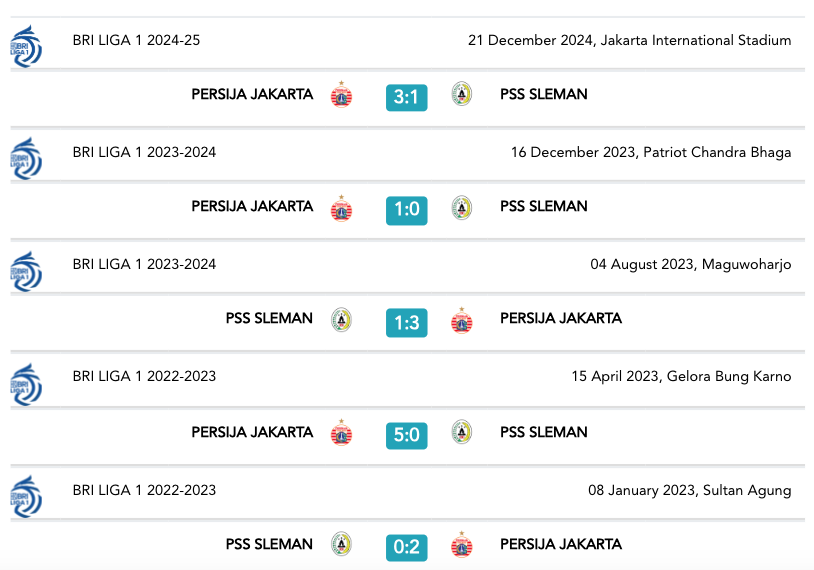Click PERSIJA JAKARTA name in 16 December 2023 match
The width and height of the screenshot is (814, 570).
pyautogui.click(x=252, y=206)
